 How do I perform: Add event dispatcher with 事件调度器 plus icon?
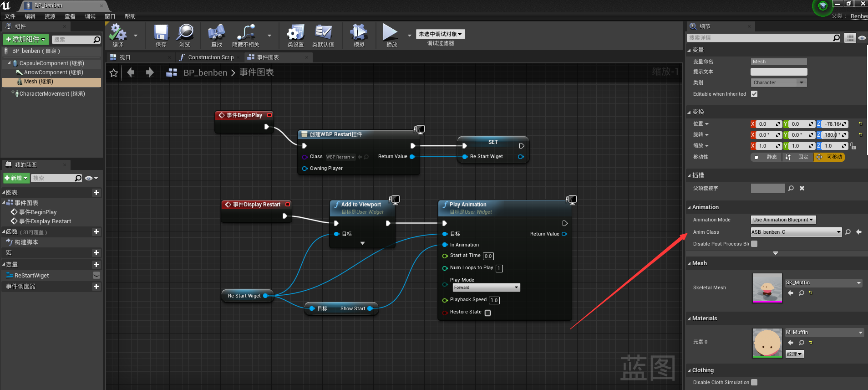coord(96,287)
